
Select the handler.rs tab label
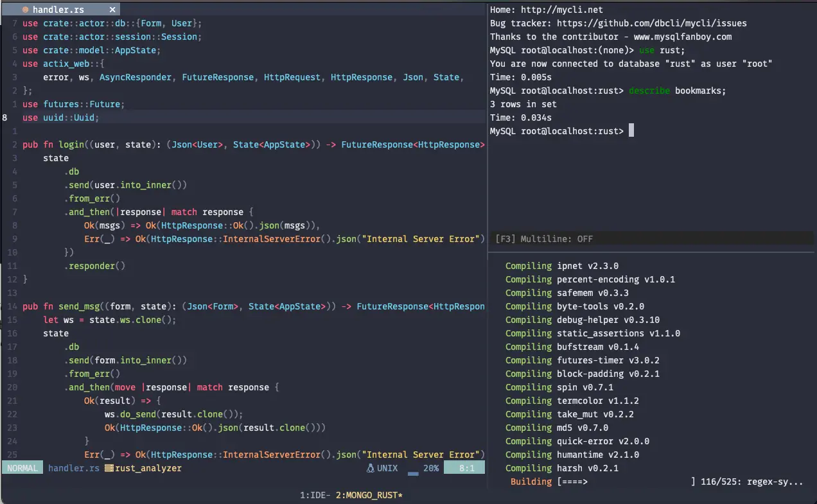click(58, 10)
